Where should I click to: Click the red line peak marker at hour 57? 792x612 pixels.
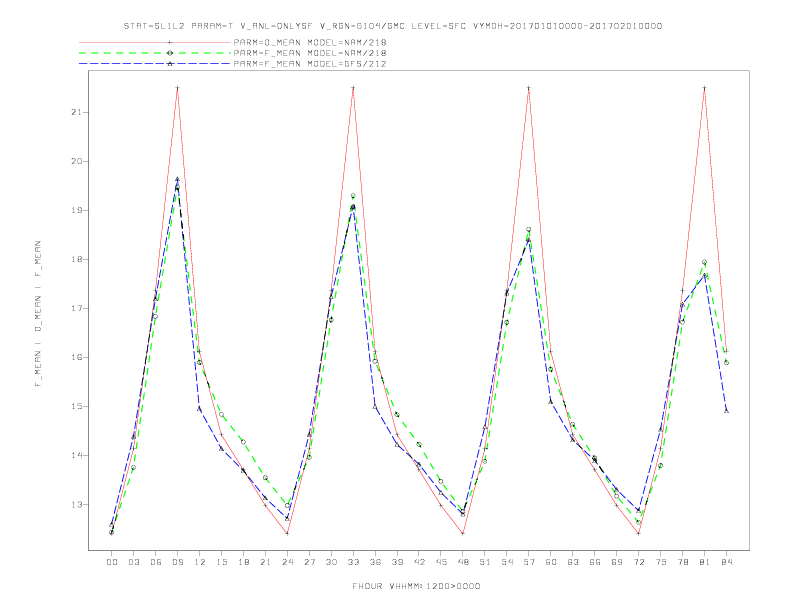(529, 88)
